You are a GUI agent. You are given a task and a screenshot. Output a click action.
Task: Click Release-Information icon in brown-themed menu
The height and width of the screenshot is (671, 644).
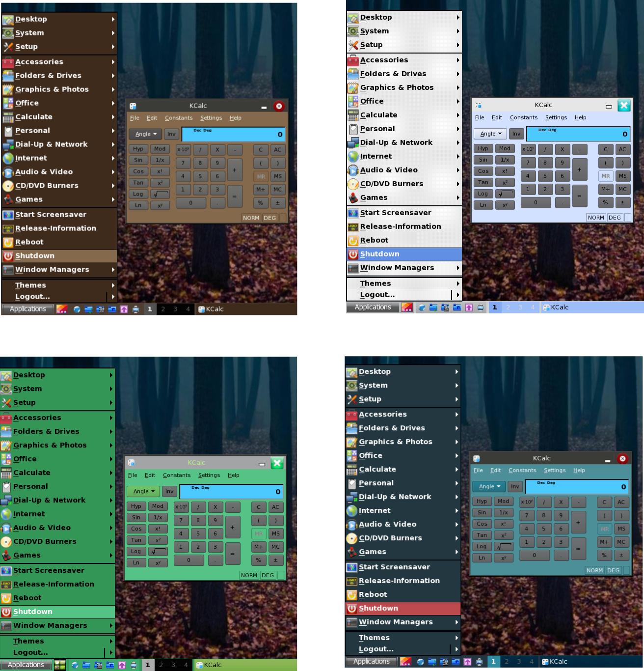click(x=8, y=228)
